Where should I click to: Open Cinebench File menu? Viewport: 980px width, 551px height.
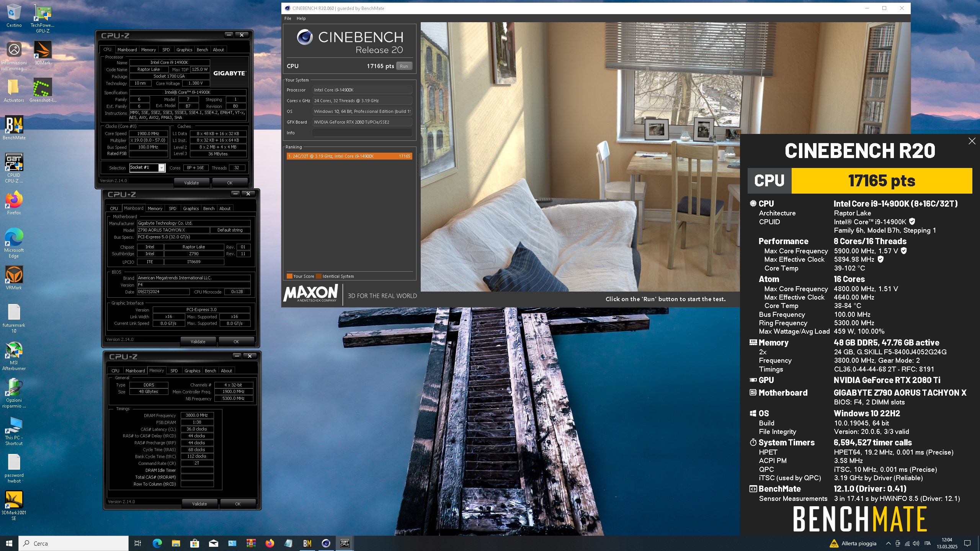tap(288, 18)
